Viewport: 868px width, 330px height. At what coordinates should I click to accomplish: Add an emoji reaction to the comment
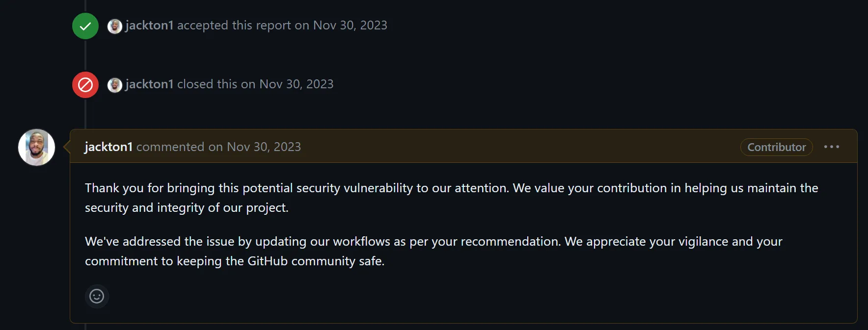tap(97, 296)
